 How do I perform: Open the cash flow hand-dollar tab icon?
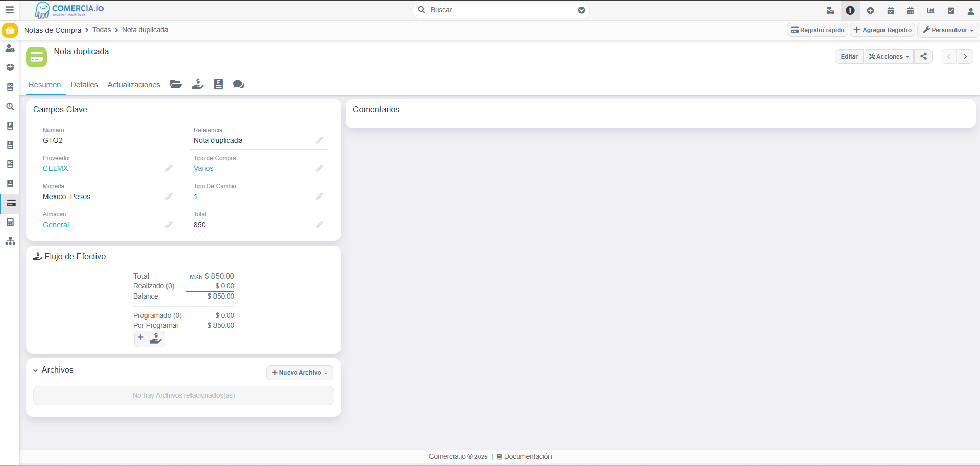tap(198, 84)
